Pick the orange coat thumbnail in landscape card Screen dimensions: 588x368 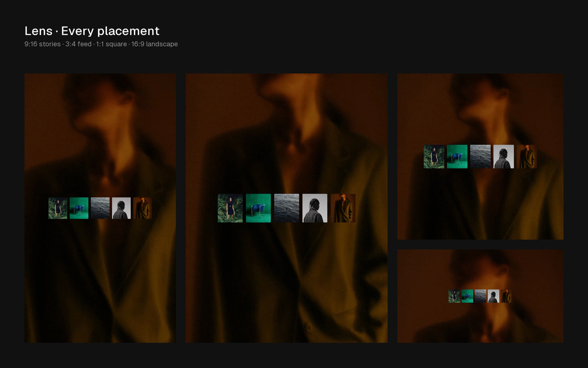pos(507,296)
